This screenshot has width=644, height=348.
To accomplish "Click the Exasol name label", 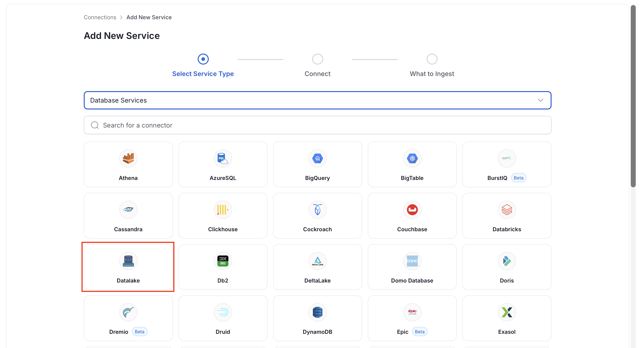I will point(507,332).
